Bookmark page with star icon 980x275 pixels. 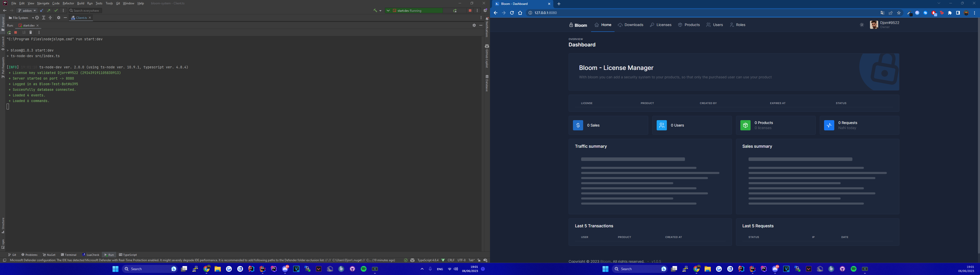click(899, 13)
